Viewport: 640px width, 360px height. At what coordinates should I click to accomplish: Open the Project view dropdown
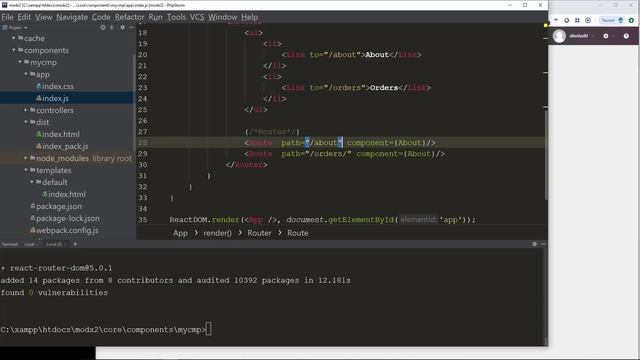[15, 28]
